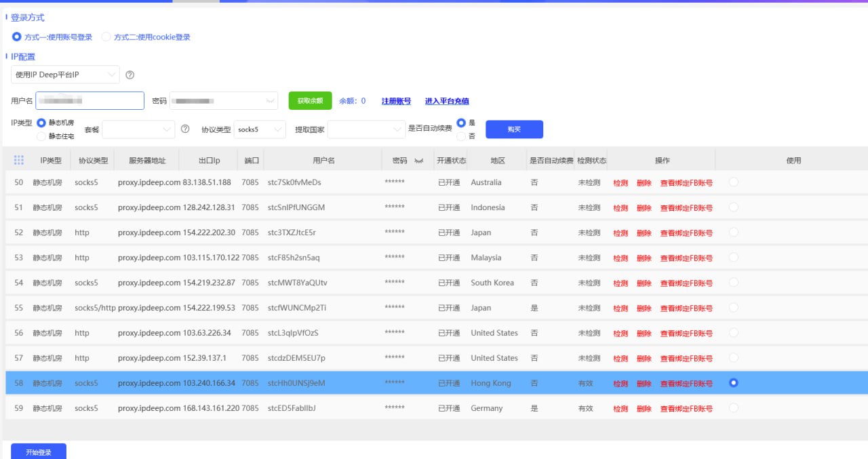Choose 否 for 是否自动续费 option
The width and height of the screenshot is (868, 459).
[462, 135]
